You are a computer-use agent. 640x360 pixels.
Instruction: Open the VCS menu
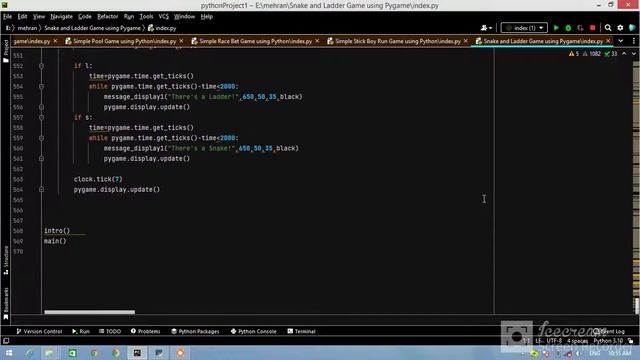point(163,16)
